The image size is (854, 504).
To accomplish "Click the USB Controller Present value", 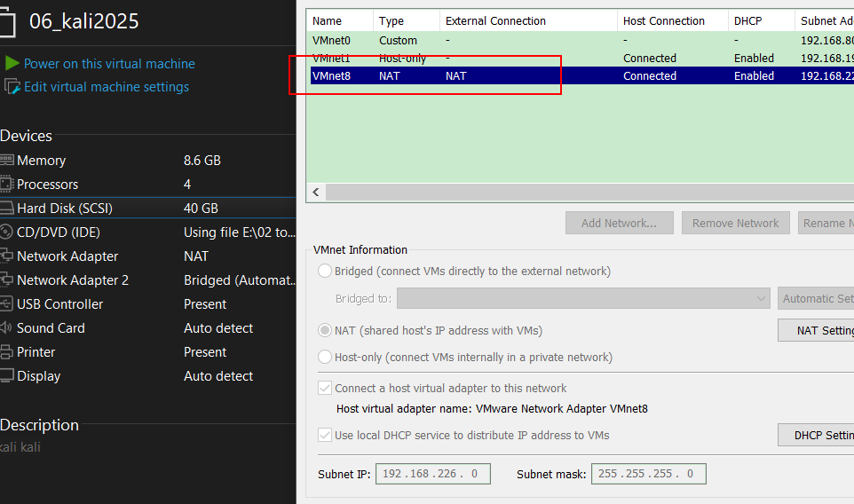I will 205,303.
